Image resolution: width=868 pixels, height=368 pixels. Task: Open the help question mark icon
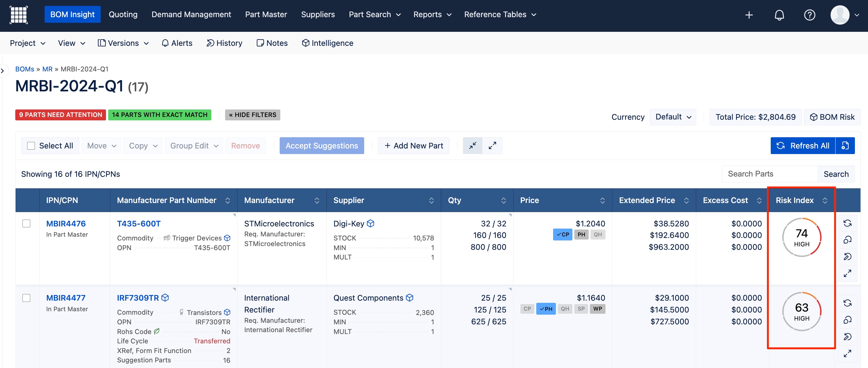click(x=809, y=15)
